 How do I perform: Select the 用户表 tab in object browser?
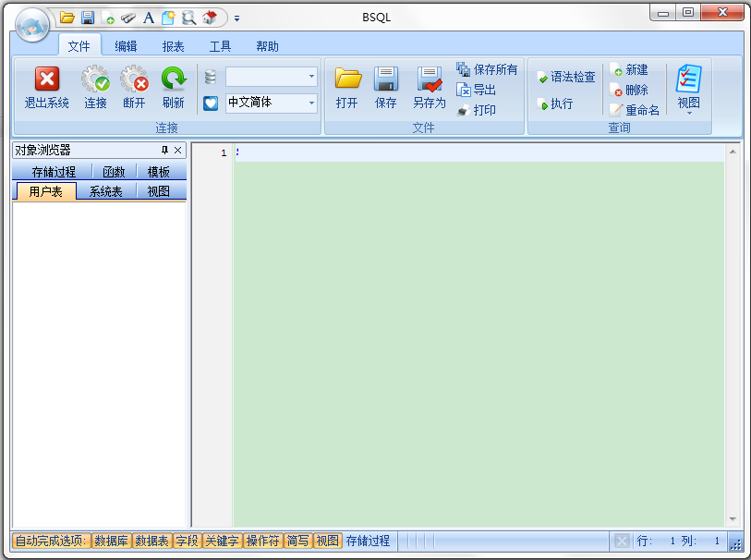(x=46, y=191)
